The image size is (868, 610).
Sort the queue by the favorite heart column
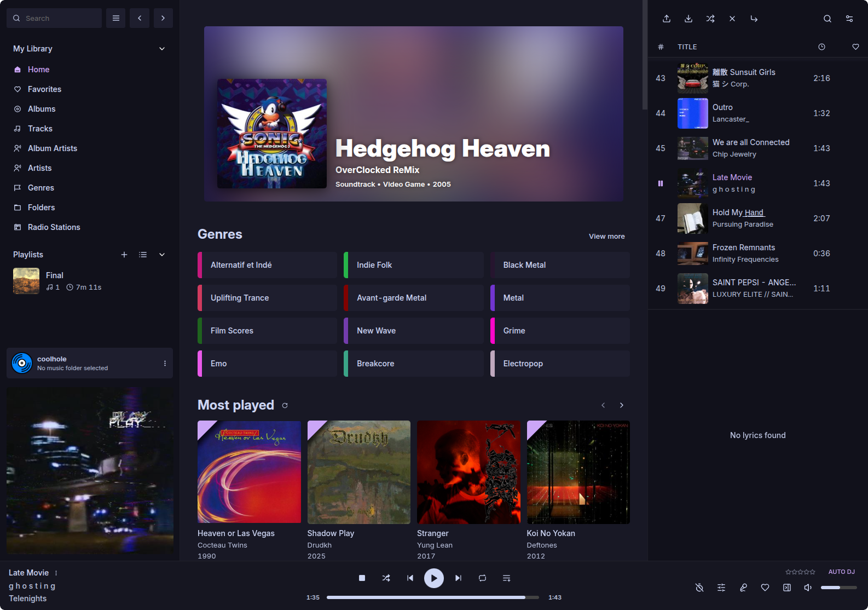point(855,47)
